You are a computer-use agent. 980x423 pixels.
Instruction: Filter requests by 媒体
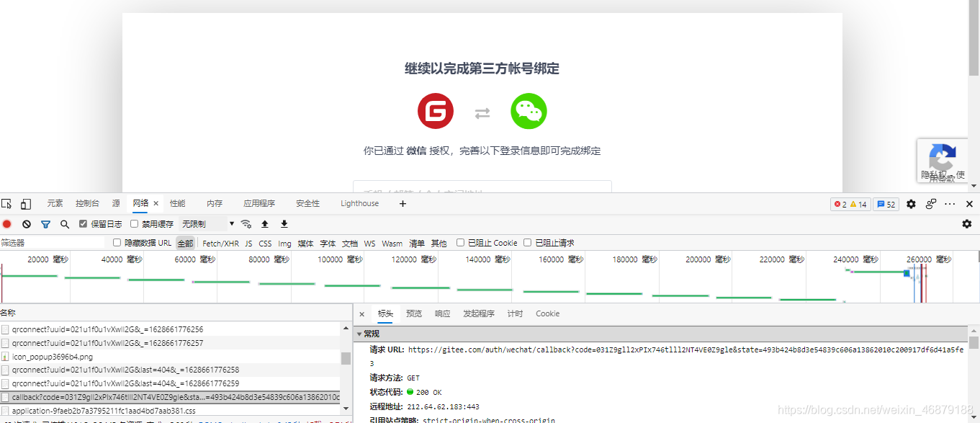pos(306,244)
